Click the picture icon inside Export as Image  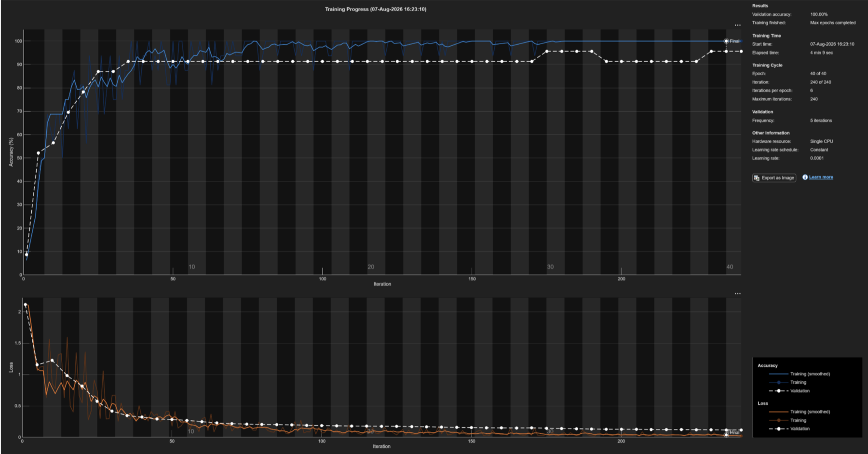tap(757, 178)
